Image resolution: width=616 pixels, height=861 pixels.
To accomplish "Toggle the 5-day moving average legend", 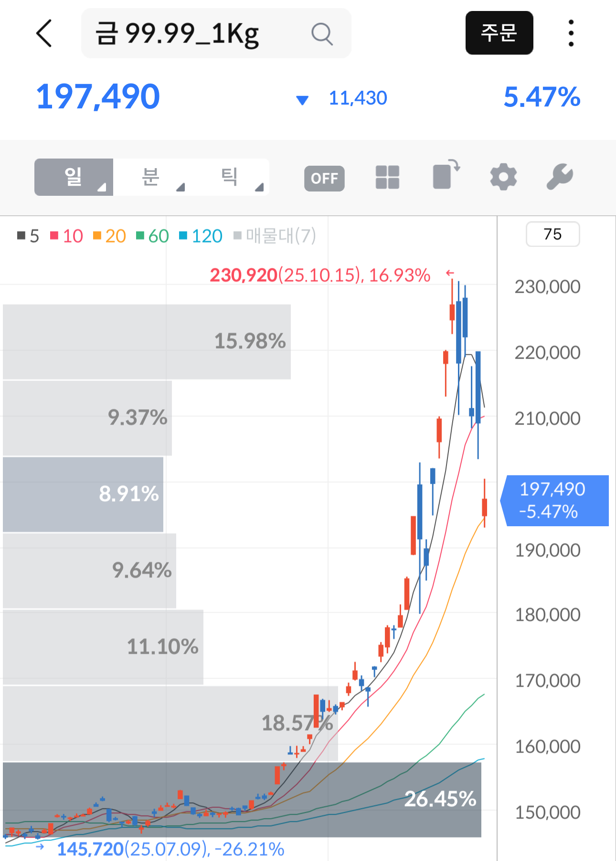I will (28, 236).
